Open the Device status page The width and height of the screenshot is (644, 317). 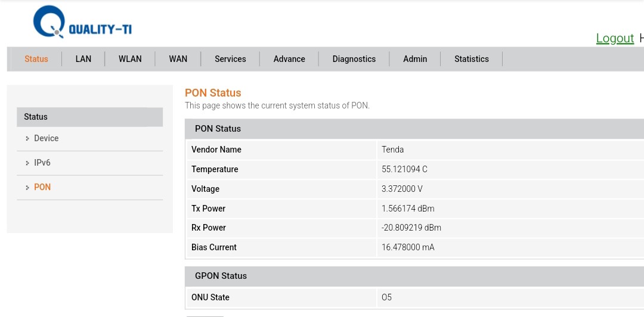(x=47, y=138)
